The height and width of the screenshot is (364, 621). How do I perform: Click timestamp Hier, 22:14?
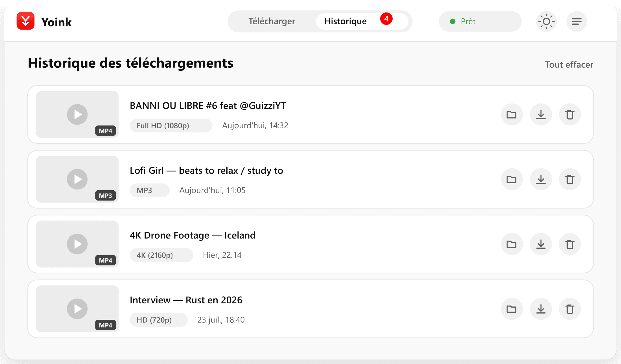point(222,255)
